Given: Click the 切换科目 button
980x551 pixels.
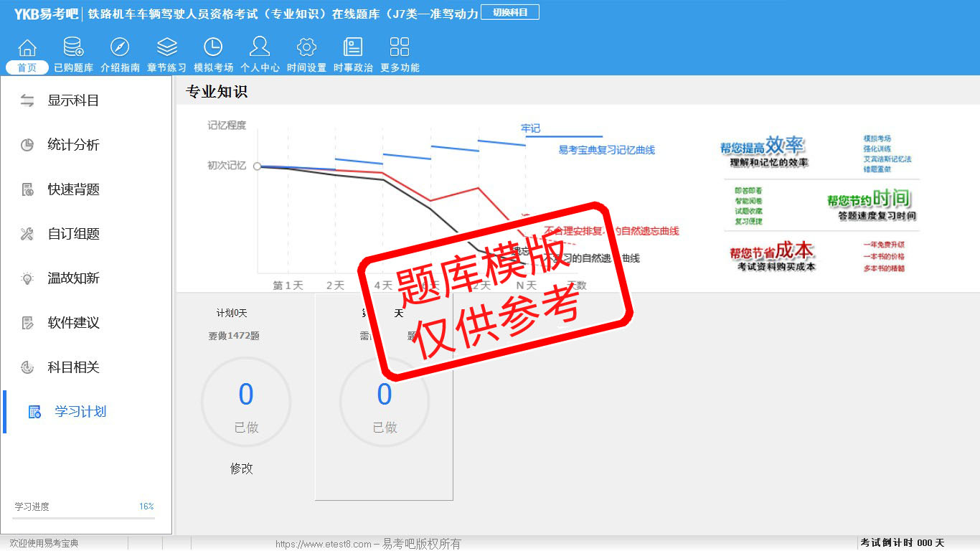Looking at the screenshot, I should pos(509,12).
